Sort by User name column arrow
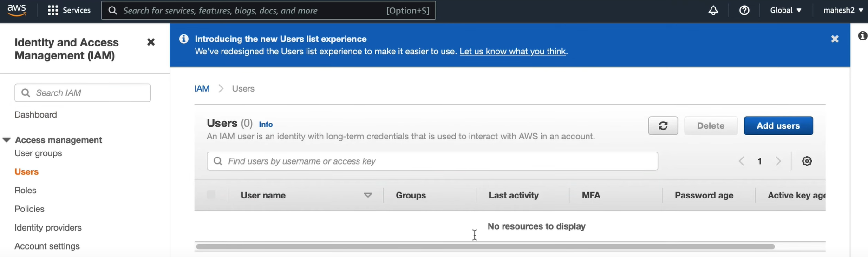The height and width of the screenshot is (257, 868). (368, 195)
